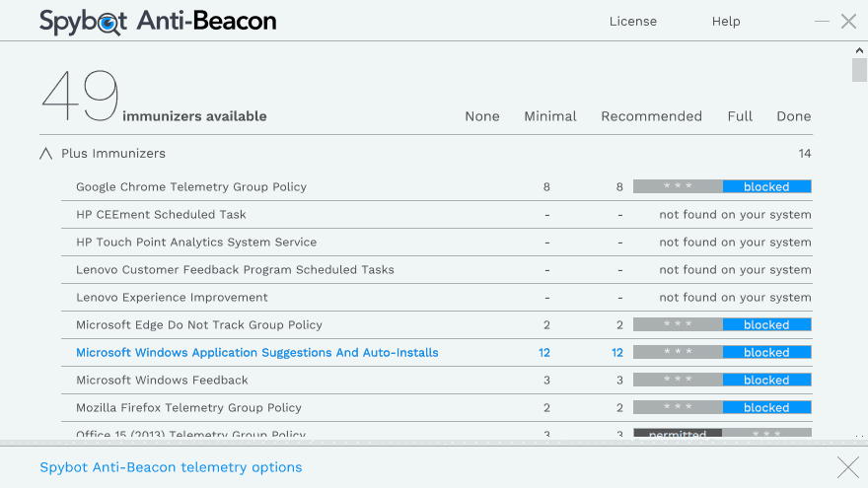Click the Spybot Anti-Beacon logo icon

tap(110, 22)
